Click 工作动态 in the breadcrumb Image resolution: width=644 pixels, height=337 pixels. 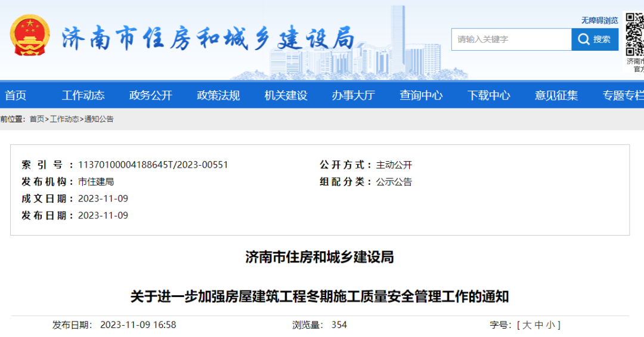(64, 119)
